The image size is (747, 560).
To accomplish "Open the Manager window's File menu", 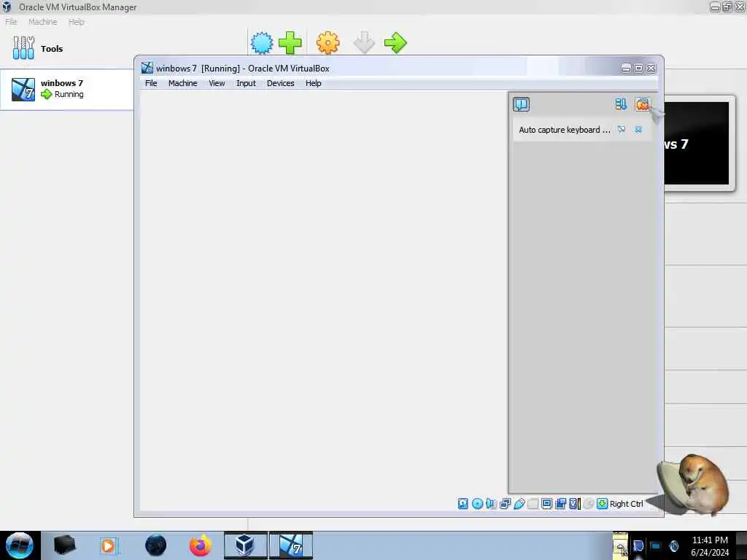I will point(11,22).
